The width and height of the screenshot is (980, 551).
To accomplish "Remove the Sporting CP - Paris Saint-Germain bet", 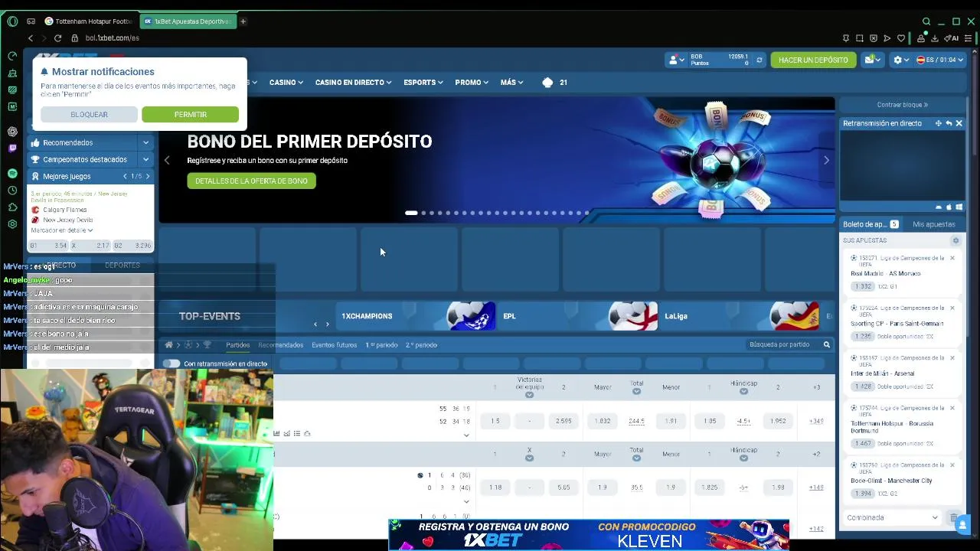I will pos(952,308).
